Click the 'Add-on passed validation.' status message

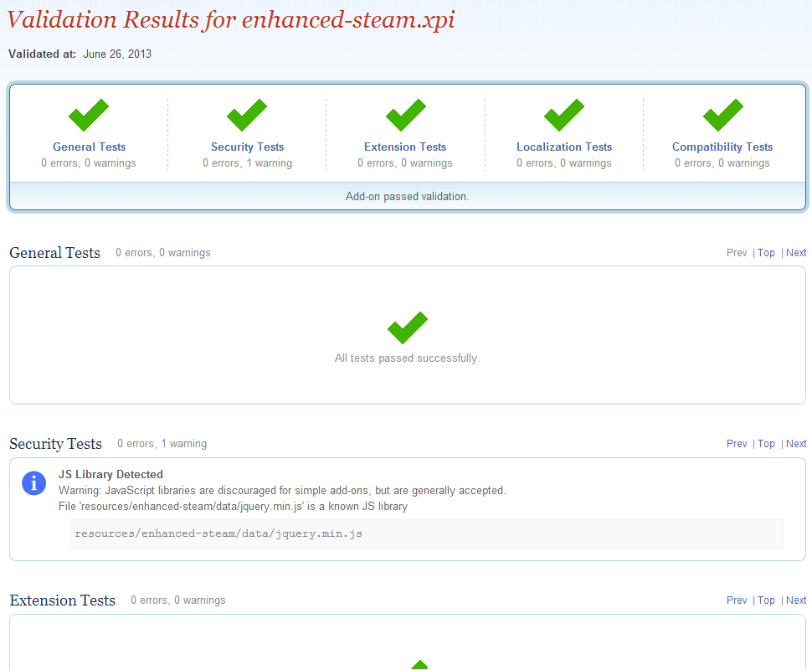pos(407,196)
